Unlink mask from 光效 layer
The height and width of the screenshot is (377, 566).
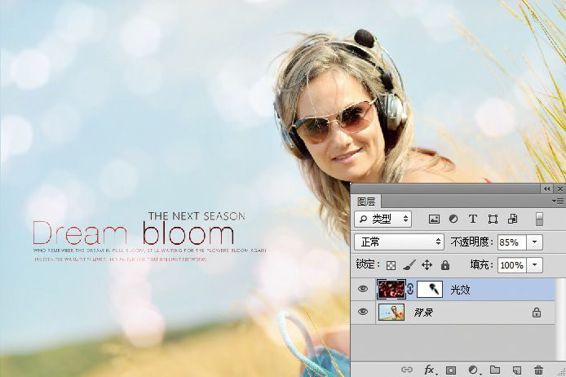[x=410, y=289]
